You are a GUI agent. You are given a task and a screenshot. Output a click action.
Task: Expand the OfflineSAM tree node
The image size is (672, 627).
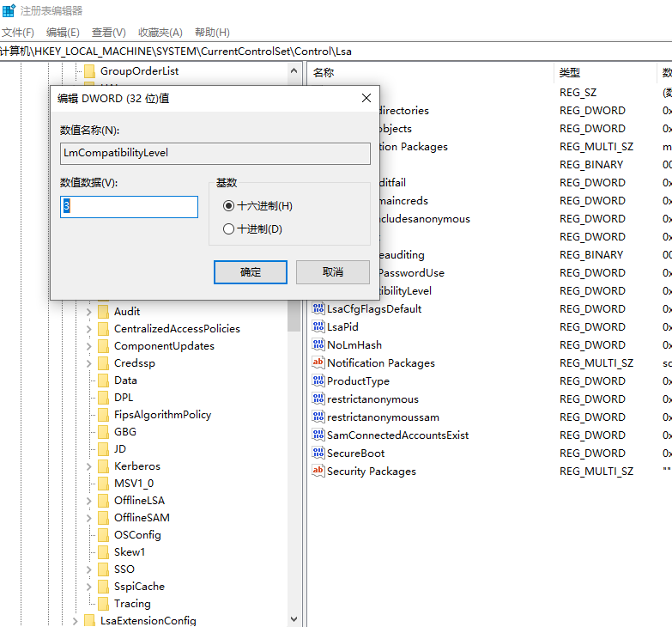pyautogui.click(x=88, y=518)
